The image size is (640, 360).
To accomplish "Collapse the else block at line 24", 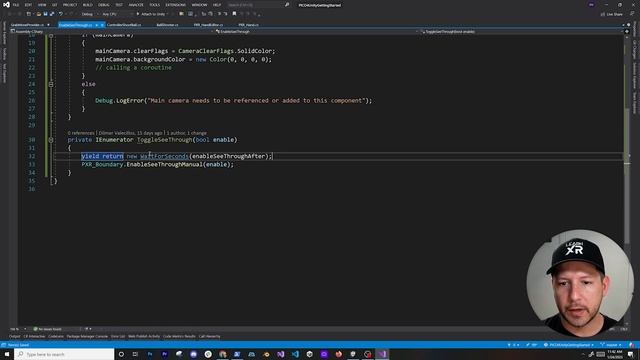I will tap(51, 84).
